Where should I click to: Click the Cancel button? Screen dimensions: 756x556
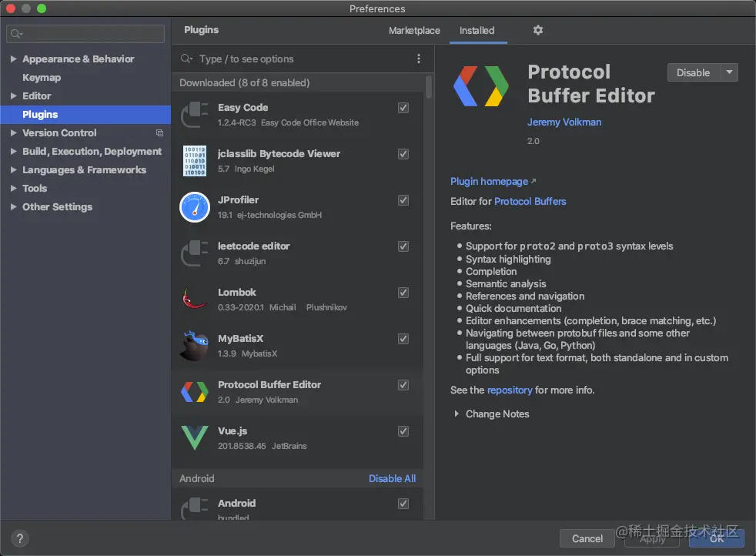587,538
